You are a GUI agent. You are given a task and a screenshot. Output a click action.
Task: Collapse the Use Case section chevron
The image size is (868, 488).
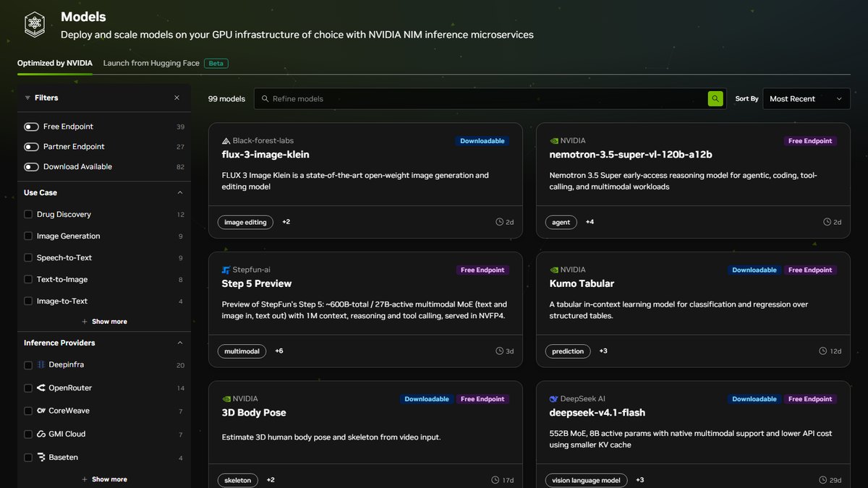coord(180,193)
